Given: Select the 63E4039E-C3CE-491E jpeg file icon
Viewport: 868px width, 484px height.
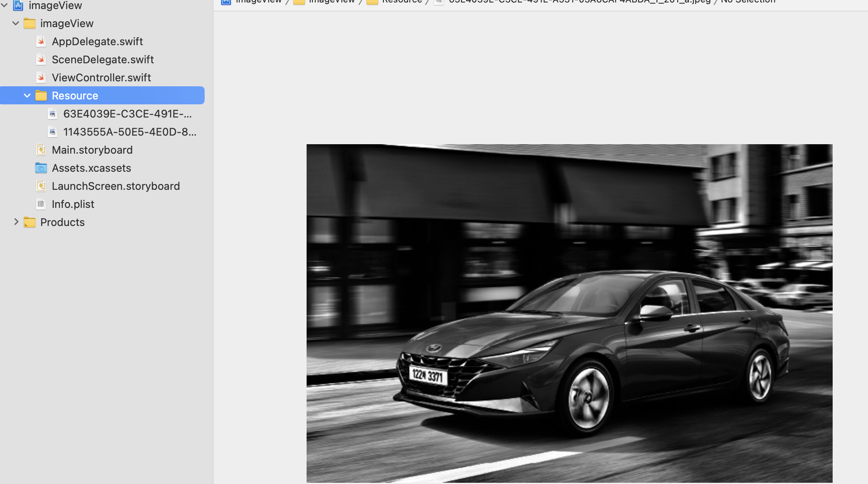Looking at the screenshot, I should coord(52,114).
